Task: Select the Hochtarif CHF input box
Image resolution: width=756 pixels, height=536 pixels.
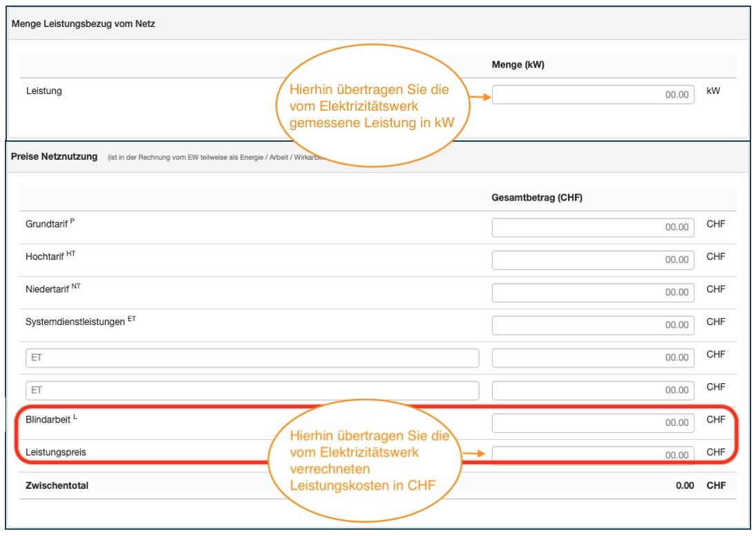Action: (x=593, y=259)
